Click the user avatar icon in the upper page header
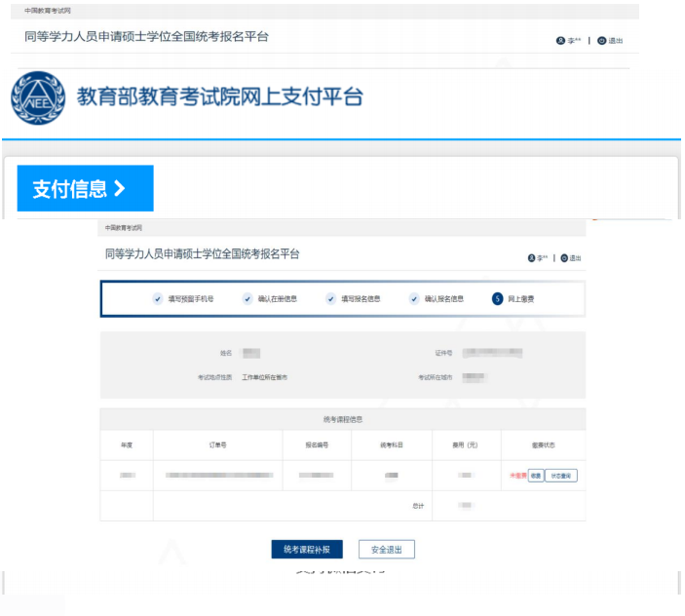Viewport: 685px width, 616px height. click(560, 41)
